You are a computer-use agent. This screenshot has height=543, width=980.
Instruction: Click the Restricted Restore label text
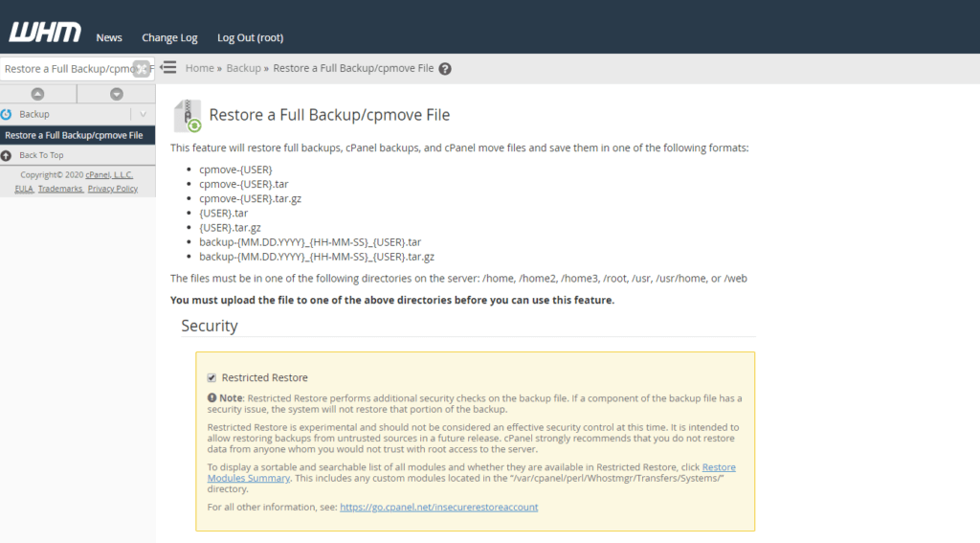(264, 378)
